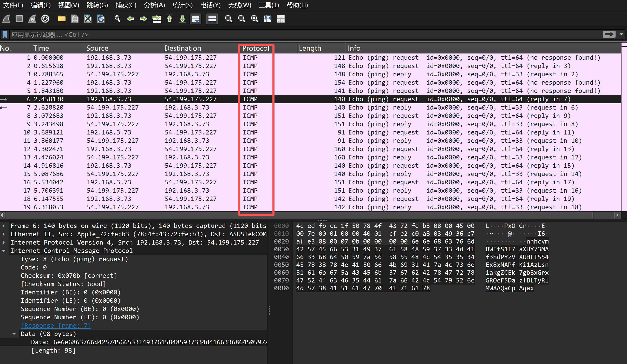Reload this capture file

(x=101, y=19)
